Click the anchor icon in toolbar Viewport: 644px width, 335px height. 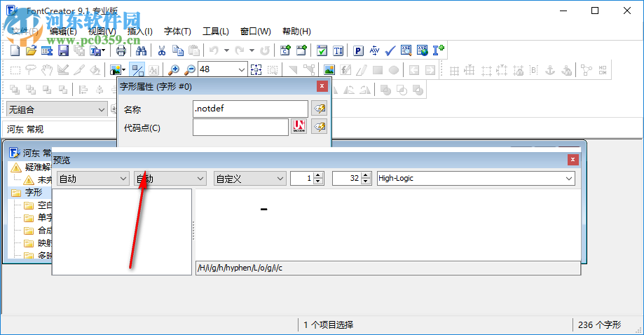(x=550, y=70)
